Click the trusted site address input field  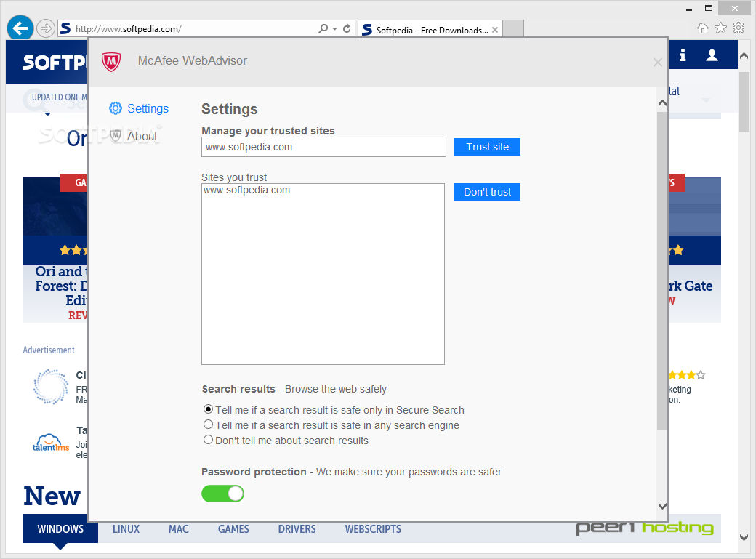click(323, 147)
